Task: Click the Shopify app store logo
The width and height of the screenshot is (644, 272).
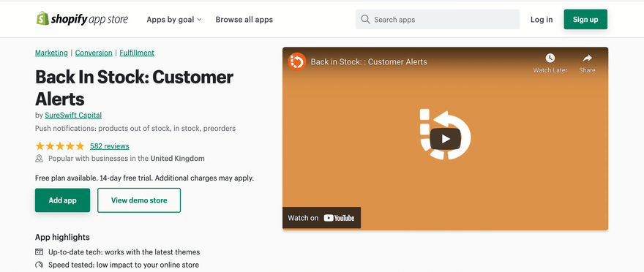Action: [82, 19]
